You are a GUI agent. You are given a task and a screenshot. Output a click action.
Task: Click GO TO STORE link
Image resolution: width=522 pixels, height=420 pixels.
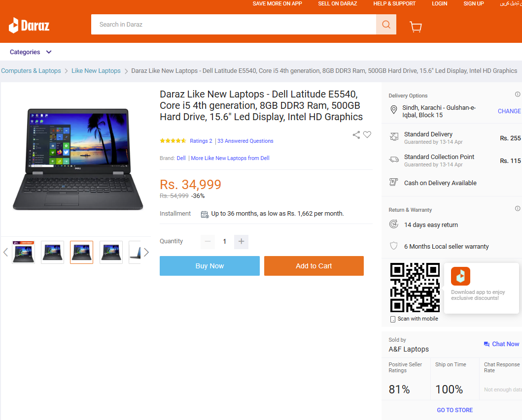coord(455,410)
